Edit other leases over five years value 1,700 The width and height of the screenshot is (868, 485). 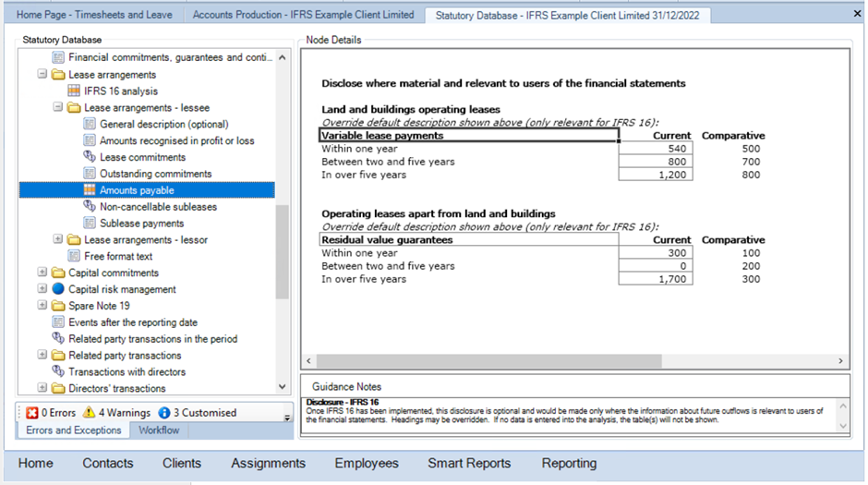pyautogui.click(x=656, y=279)
